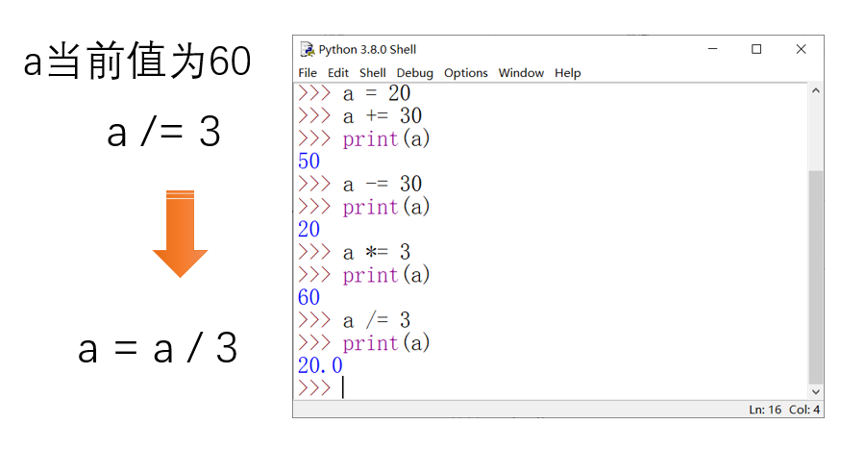Click the orange down arrow graphic

pos(180,234)
